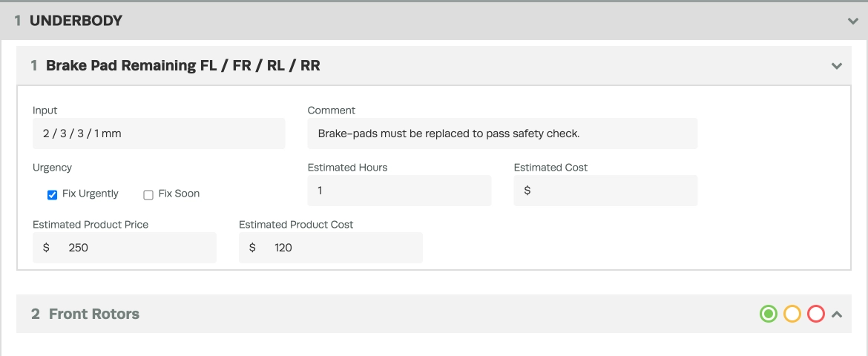Click the Front Rotors heading
The height and width of the screenshot is (356, 868).
94,314
